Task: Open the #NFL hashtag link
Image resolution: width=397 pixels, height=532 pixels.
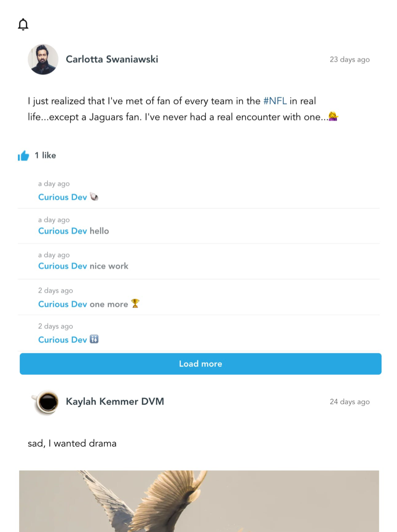Action: (x=275, y=101)
